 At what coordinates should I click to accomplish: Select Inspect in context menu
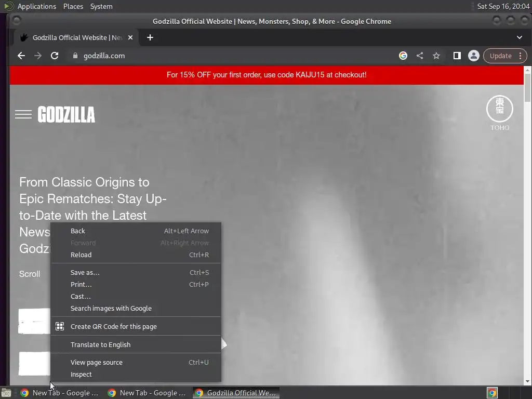(x=136, y=374)
